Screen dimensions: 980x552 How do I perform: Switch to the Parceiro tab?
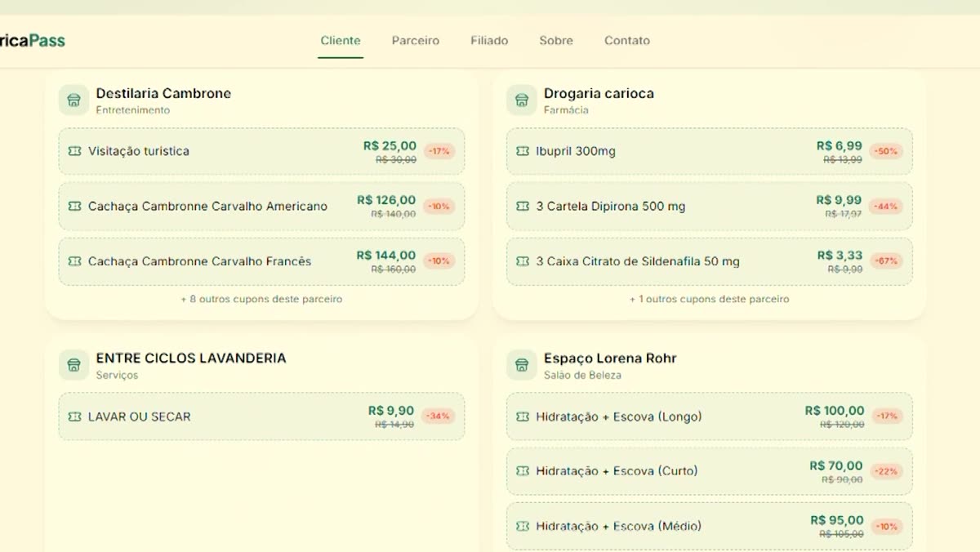pos(416,41)
